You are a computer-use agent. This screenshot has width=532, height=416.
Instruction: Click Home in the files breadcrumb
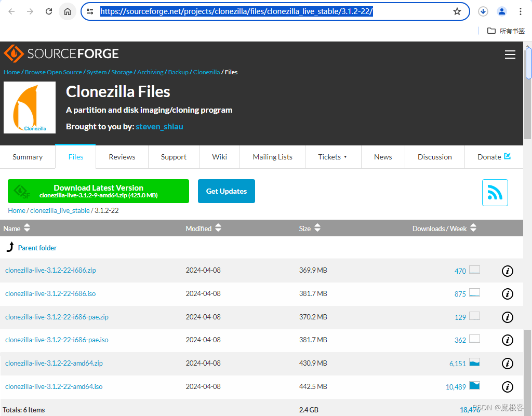pos(17,210)
